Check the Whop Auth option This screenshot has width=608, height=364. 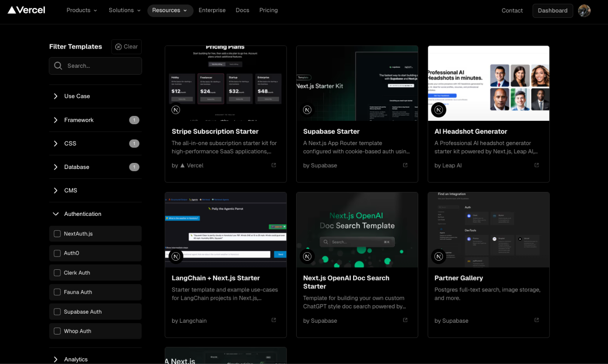[57, 331]
